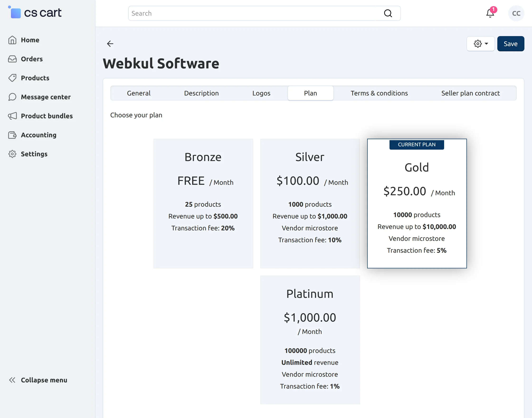The width and height of the screenshot is (532, 418).
Task: Click 'Transaction fee: 5%' text
Action: click(x=417, y=250)
